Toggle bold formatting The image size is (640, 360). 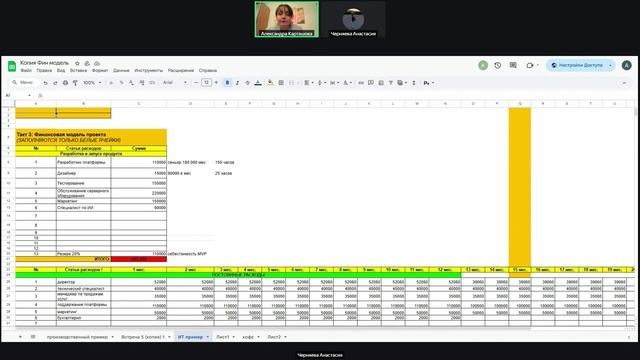pyautogui.click(x=227, y=83)
